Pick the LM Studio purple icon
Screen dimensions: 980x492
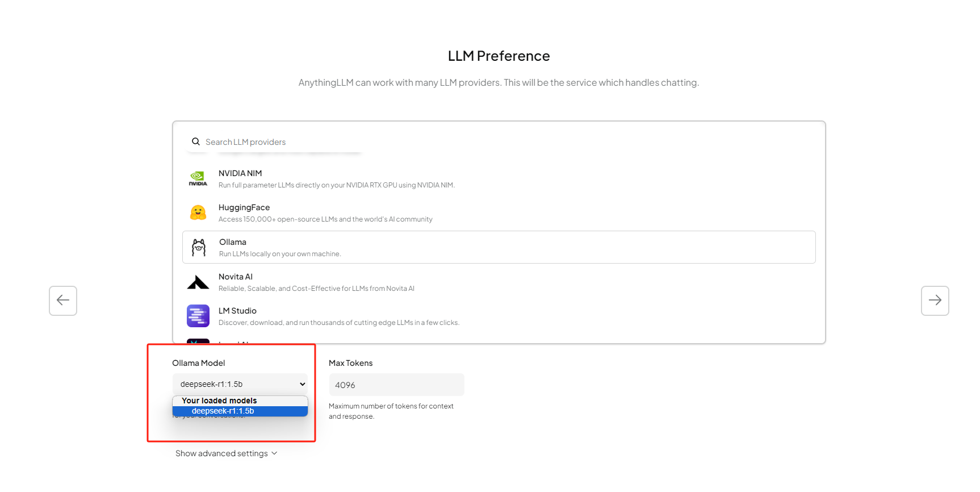coord(198,316)
